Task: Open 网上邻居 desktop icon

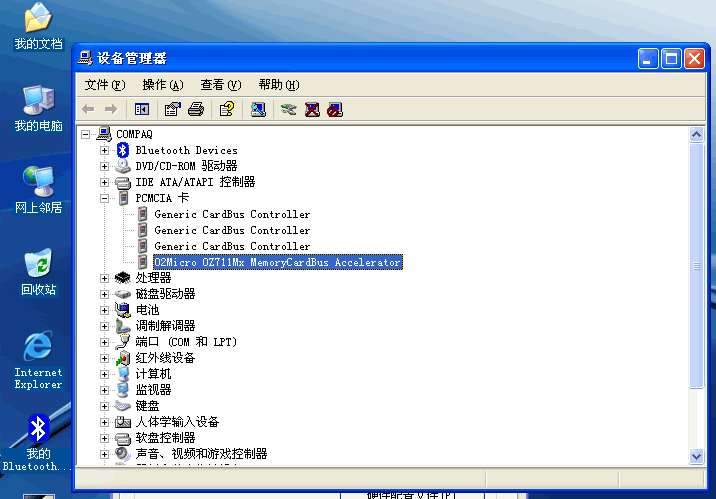Action: click(38, 190)
